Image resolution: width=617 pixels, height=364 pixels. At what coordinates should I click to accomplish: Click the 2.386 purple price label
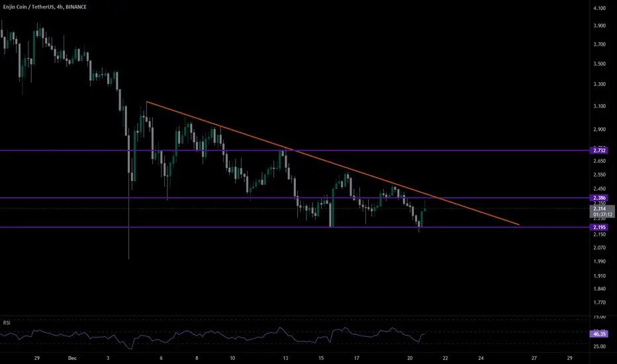click(599, 198)
